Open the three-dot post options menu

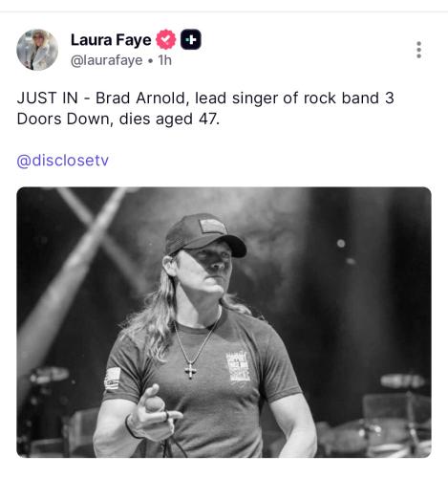pyautogui.click(x=418, y=50)
